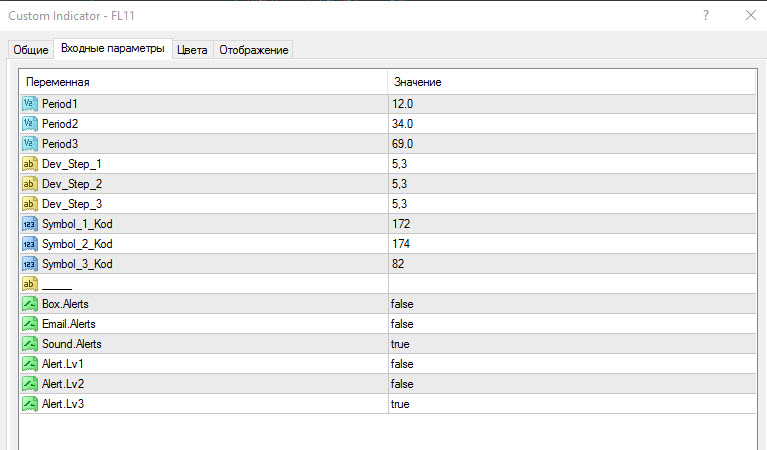Click the Alert.Lv1 false value
The image size is (767, 450).
click(x=402, y=364)
